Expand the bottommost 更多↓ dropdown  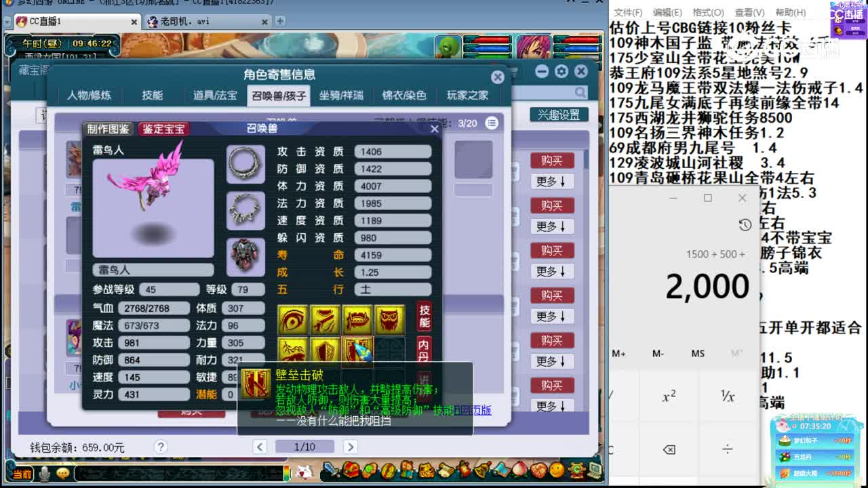[x=552, y=405]
